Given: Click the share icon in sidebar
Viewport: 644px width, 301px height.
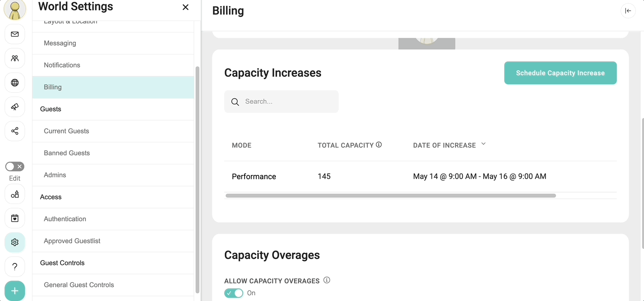Looking at the screenshot, I should tap(15, 131).
